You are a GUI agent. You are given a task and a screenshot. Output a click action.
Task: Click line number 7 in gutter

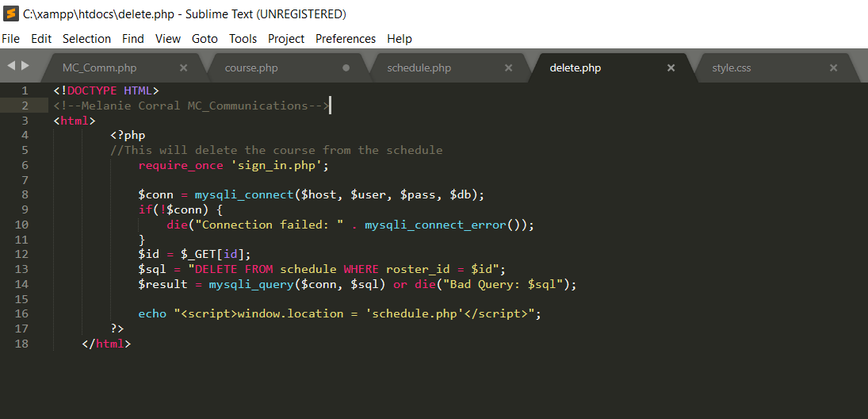point(25,179)
